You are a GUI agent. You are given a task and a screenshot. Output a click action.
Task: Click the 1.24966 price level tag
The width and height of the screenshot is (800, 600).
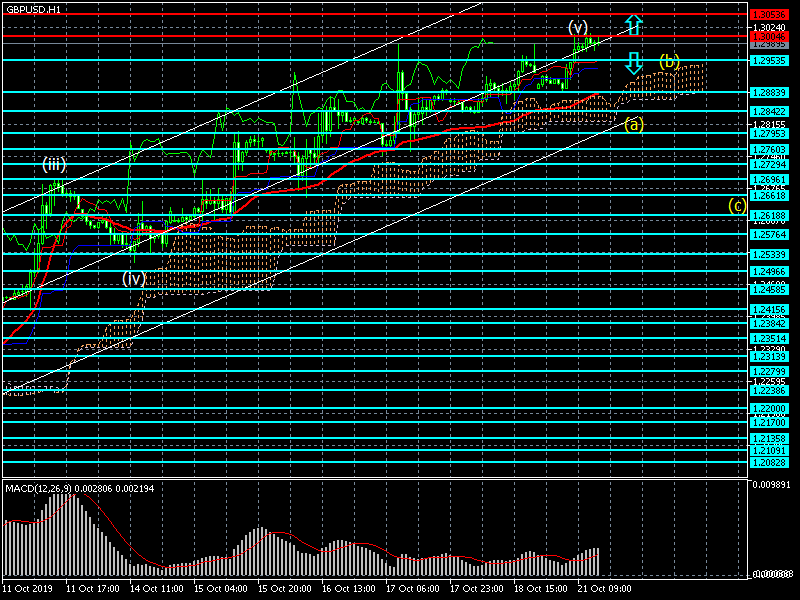[x=770, y=272]
